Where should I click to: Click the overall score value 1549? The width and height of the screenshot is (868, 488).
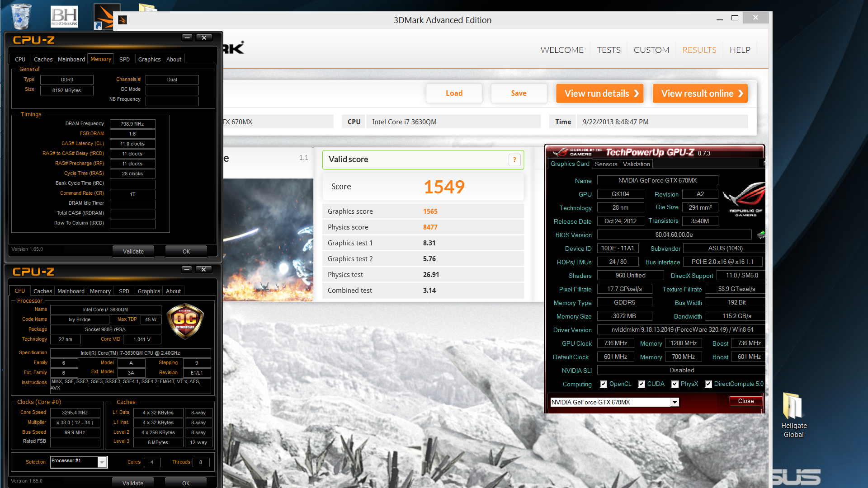pyautogui.click(x=444, y=187)
